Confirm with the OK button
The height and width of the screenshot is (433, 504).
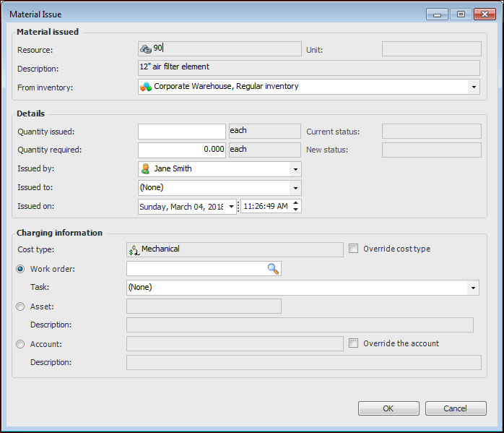coord(388,408)
